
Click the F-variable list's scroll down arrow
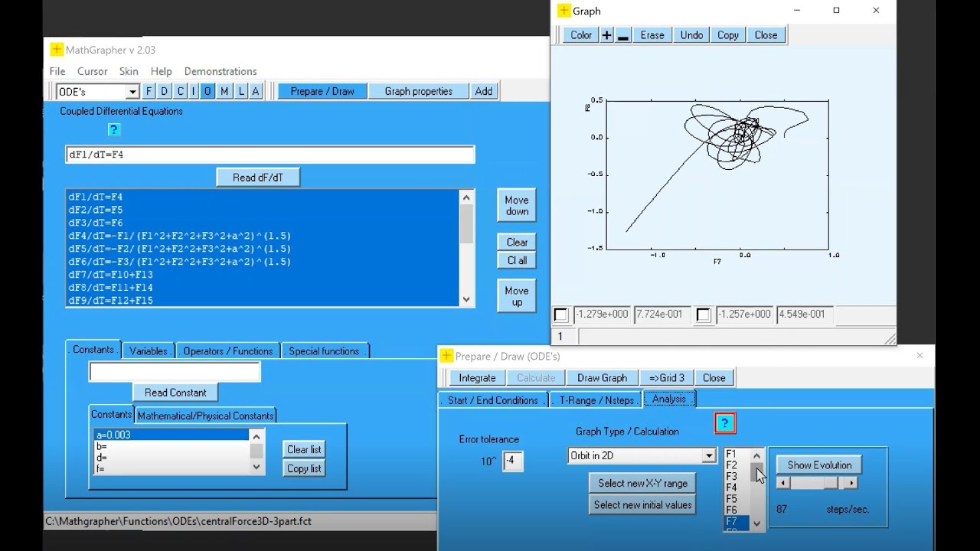pos(757,523)
